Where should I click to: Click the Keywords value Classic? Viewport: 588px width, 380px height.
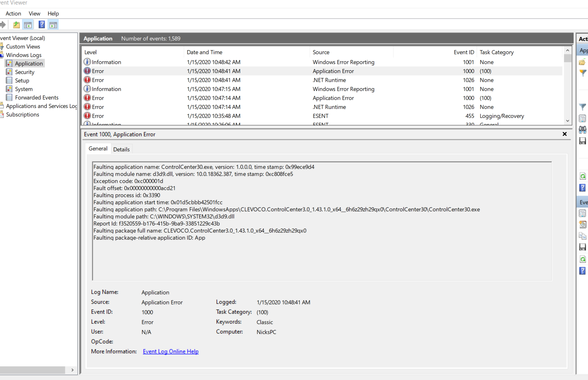pyautogui.click(x=265, y=322)
